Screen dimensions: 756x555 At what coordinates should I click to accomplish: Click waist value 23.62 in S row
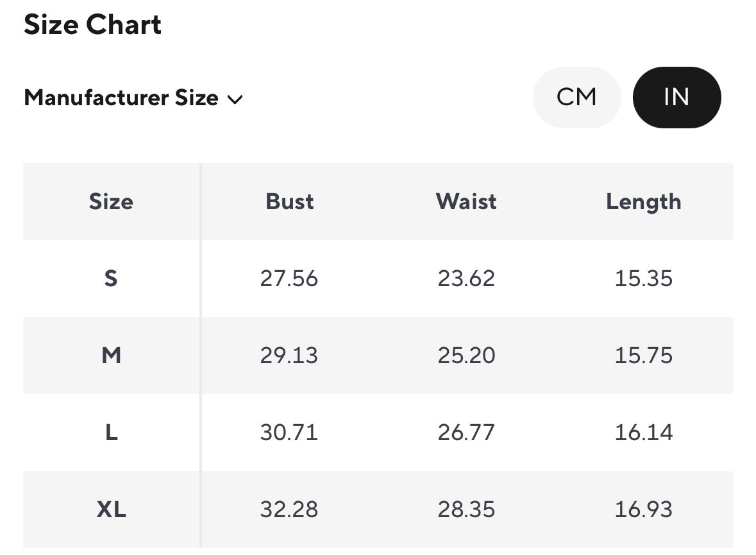click(x=466, y=278)
